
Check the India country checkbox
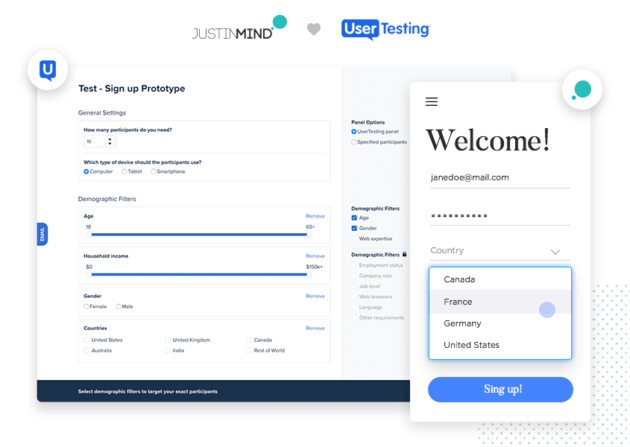pos(168,350)
